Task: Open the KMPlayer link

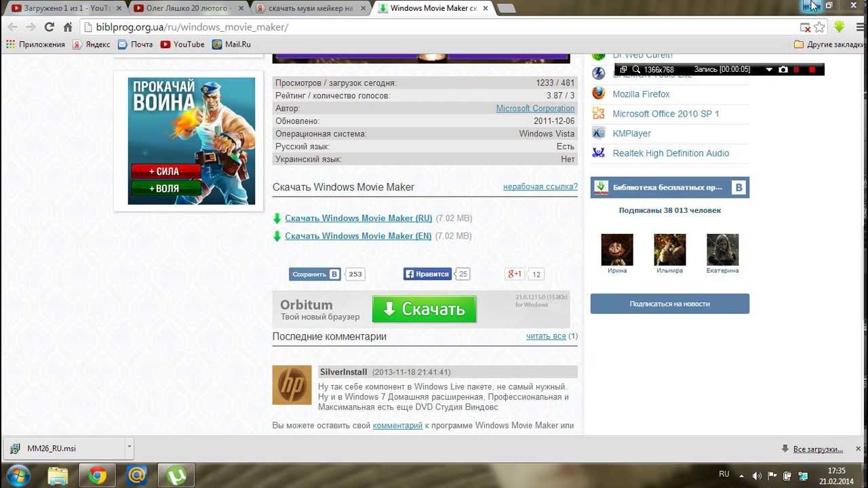Action: (631, 134)
